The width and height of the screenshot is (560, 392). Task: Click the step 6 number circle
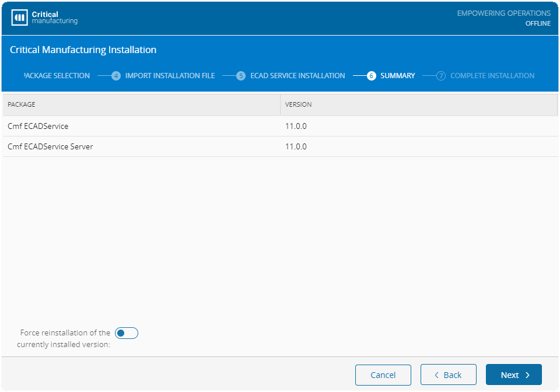coord(372,76)
